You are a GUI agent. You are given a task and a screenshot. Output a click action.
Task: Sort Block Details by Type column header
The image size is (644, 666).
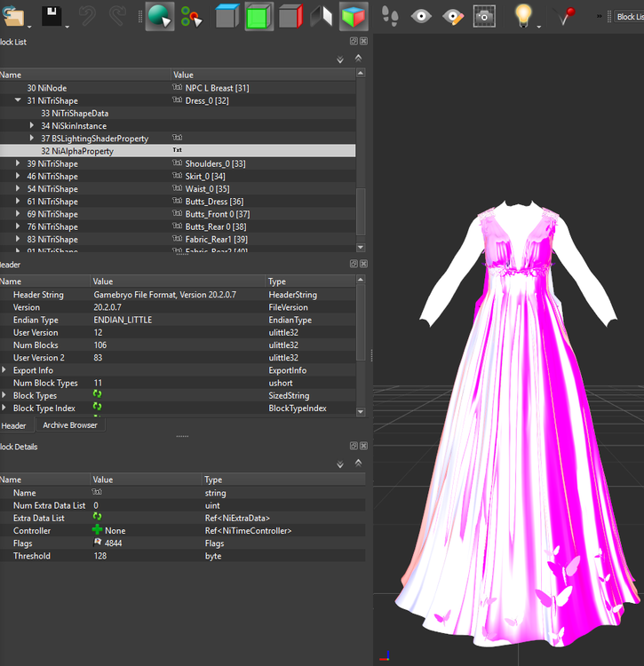click(x=283, y=480)
